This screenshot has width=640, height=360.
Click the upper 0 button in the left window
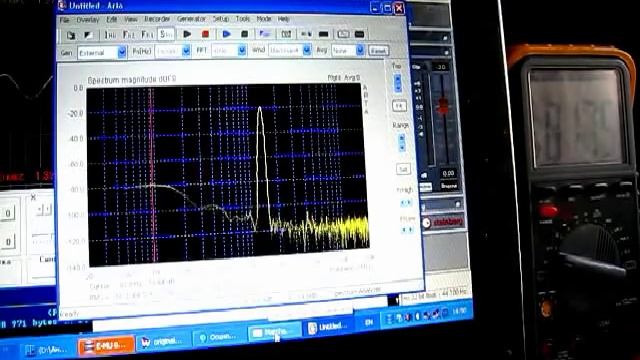[x=8, y=213]
